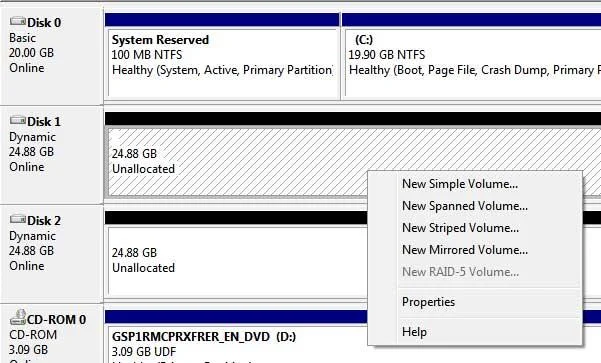The width and height of the screenshot is (601, 363).
Task: Click the Disk 0 '20.00 GB' size text
Action: click(31, 53)
